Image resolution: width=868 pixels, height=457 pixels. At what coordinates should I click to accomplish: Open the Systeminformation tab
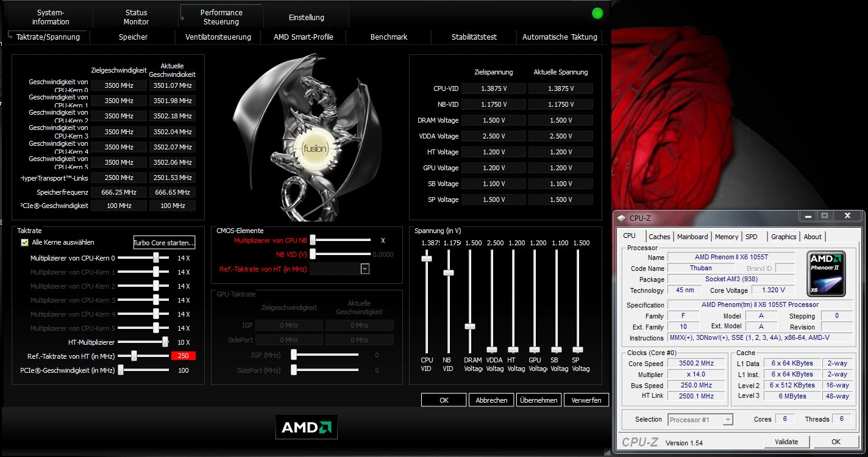click(51, 17)
